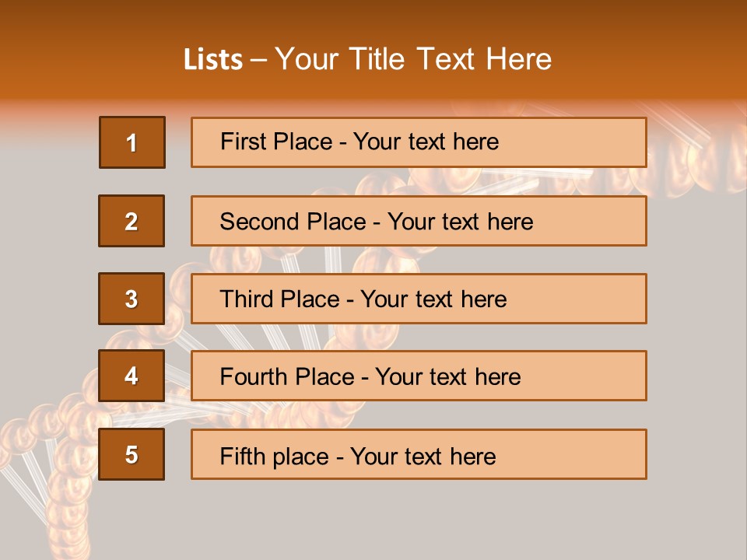Screen dimensions: 747x560
Task: Click 'Your text here' in first bar
Action: tap(426, 142)
